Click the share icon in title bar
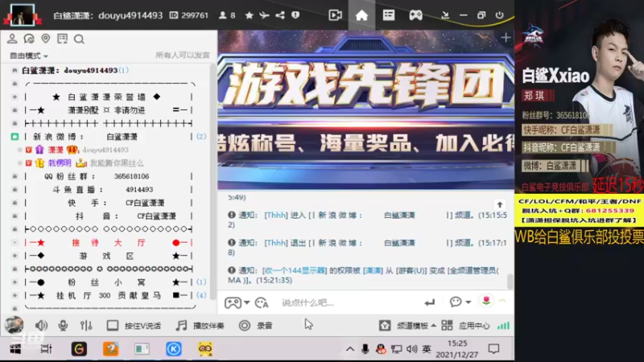Viewport: 644px width, 362px height. tap(280, 15)
